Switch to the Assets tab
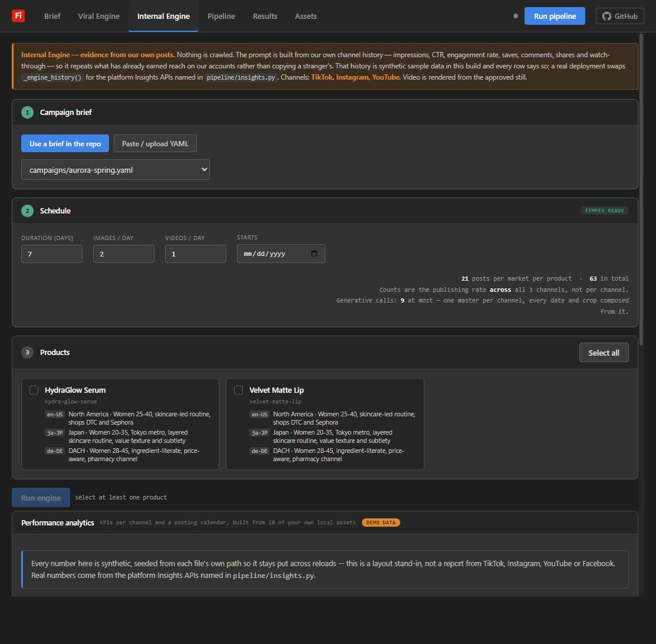 pos(306,16)
